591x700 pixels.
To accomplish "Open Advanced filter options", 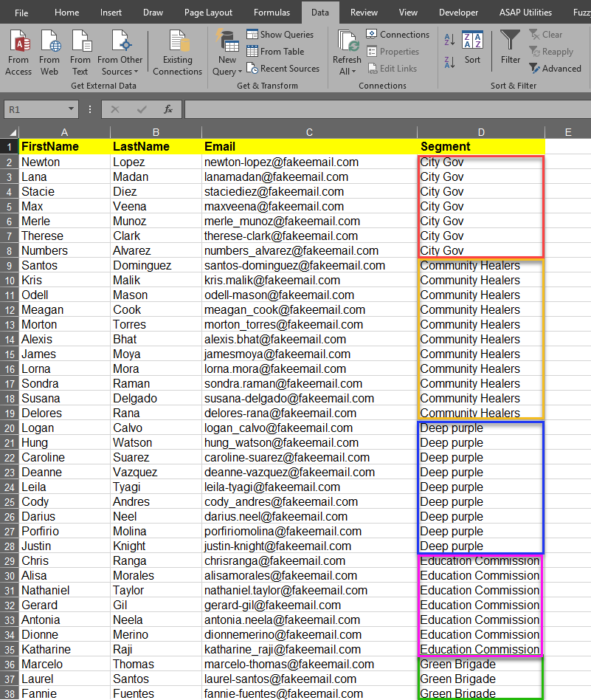I will (x=555, y=69).
